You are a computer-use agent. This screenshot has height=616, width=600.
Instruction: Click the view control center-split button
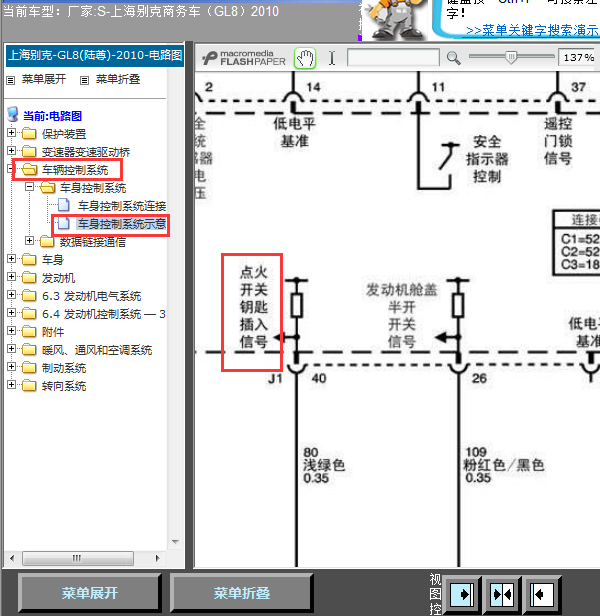pos(503,594)
